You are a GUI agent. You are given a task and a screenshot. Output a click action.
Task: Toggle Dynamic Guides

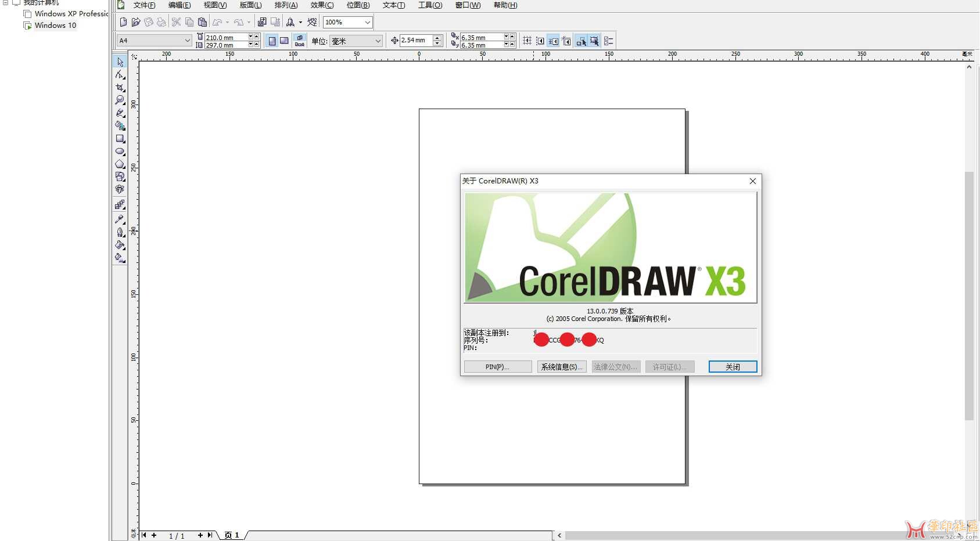coord(566,41)
